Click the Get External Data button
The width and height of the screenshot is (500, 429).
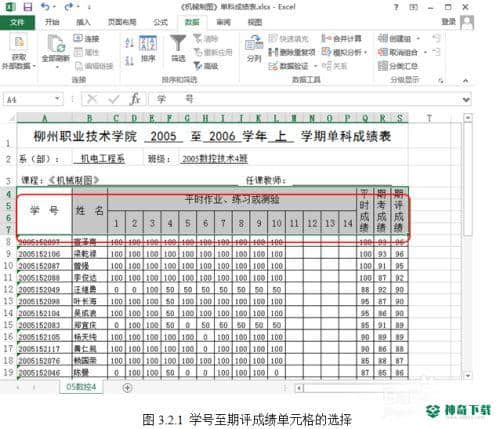coord(18,52)
